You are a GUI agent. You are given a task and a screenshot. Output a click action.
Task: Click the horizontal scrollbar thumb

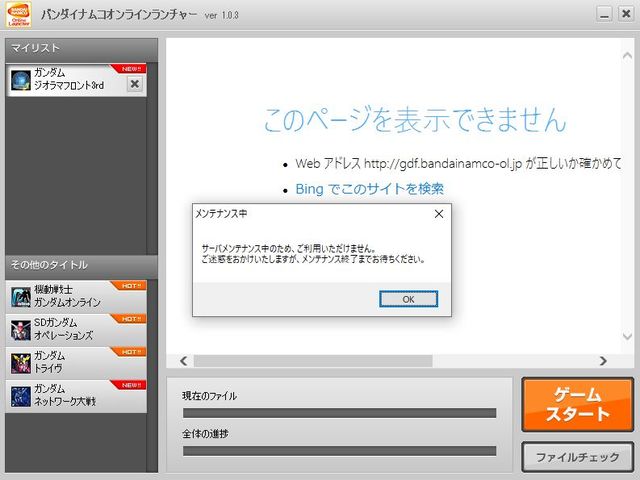tap(313, 361)
